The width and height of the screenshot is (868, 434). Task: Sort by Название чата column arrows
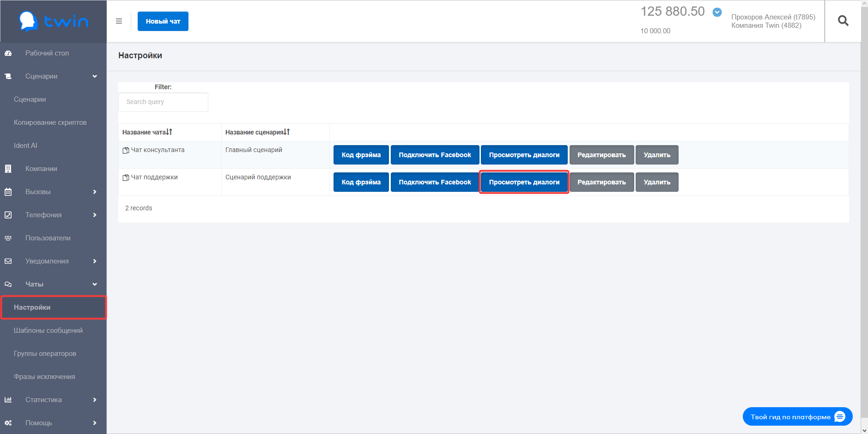point(169,132)
